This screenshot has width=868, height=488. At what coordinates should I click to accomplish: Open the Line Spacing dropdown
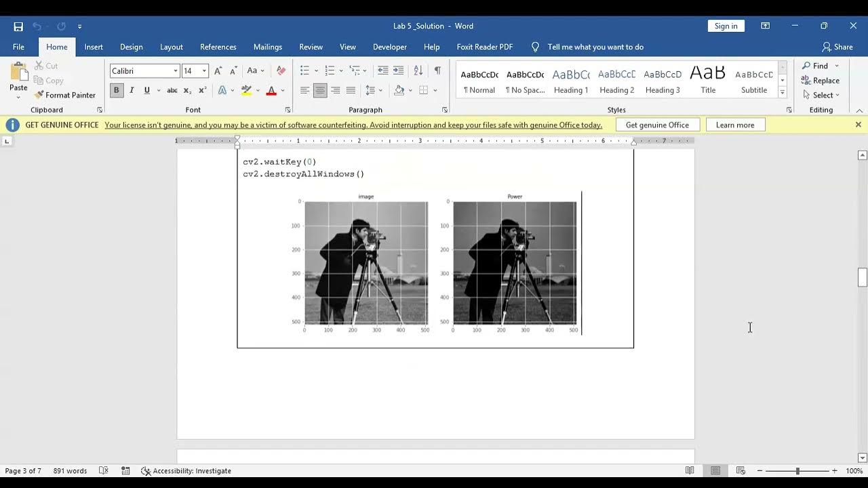point(374,90)
